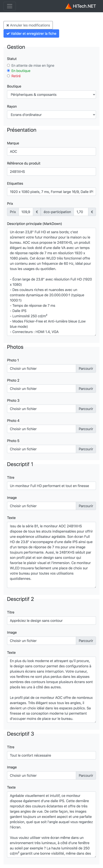This screenshot has width=103, height=868.
Task: Focus the Référence du produit field
Action: pyautogui.click(x=51, y=172)
